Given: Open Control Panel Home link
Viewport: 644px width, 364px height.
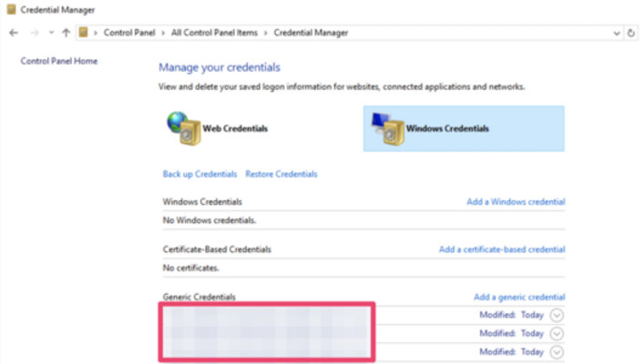Looking at the screenshot, I should pyautogui.click(x=59, y=61).
